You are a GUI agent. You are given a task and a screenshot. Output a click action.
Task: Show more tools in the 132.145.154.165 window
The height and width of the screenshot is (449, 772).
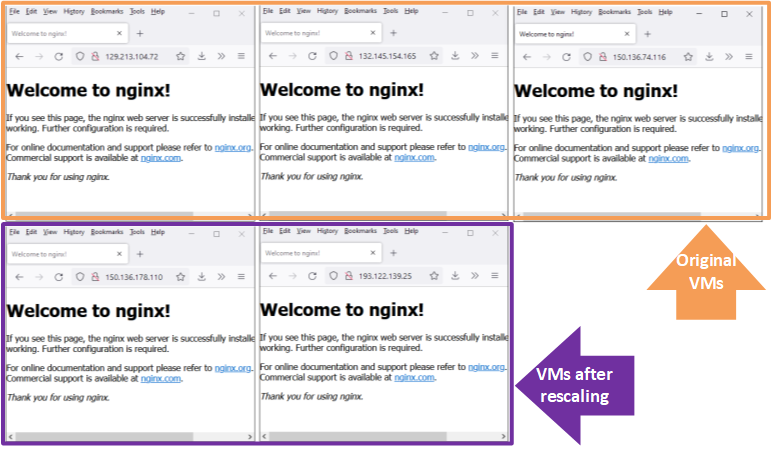(x=475, y=56)
